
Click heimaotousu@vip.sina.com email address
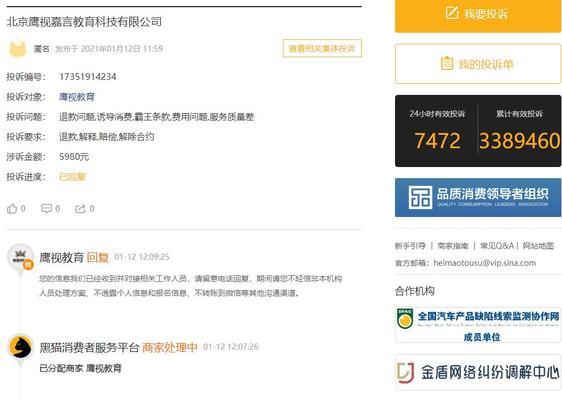point(485,263)
